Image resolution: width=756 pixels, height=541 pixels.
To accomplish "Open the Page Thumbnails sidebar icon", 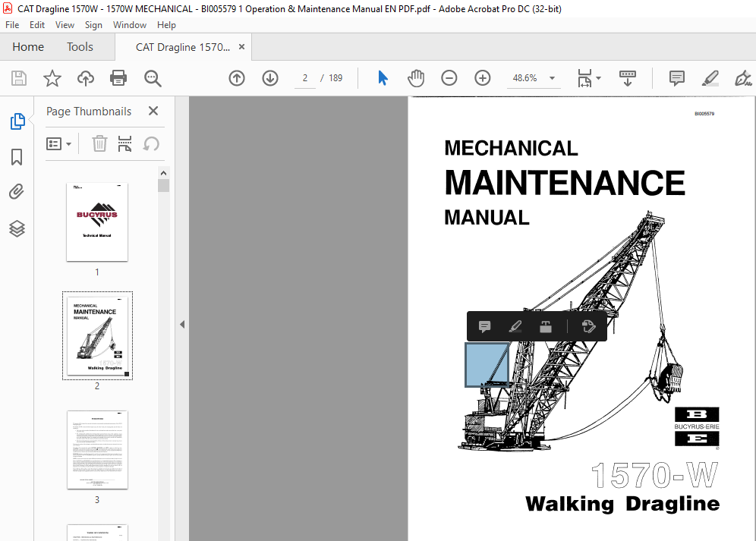I will click(x=17, y=121).
